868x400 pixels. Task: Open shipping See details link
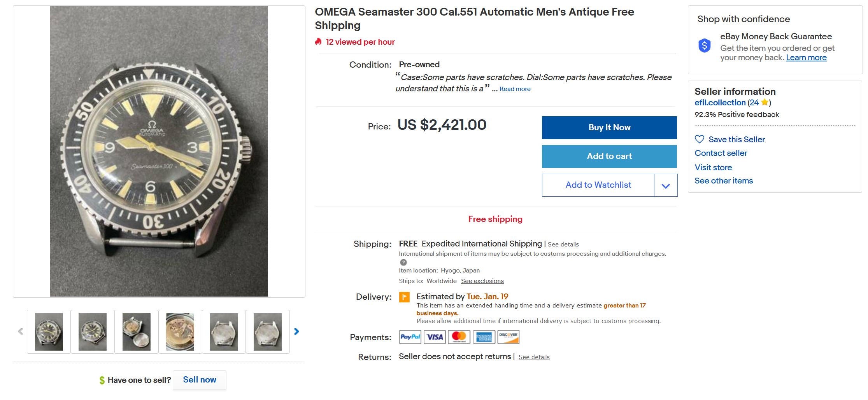click(563, 245)
